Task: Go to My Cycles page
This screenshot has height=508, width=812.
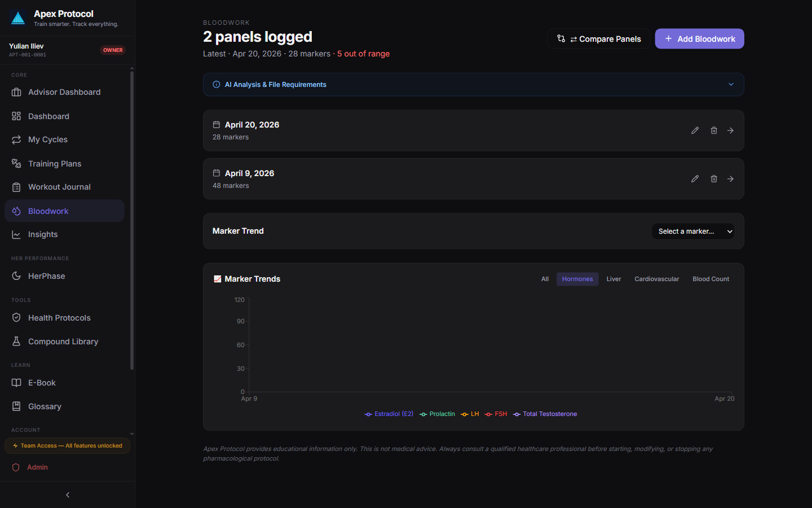Action: pyautogui.click(x=64, y=139)
